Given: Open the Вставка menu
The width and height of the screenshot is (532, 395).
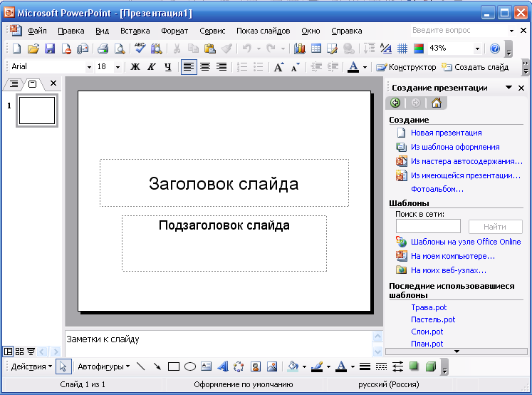Looking at the screenshot, I should [135, 31].
